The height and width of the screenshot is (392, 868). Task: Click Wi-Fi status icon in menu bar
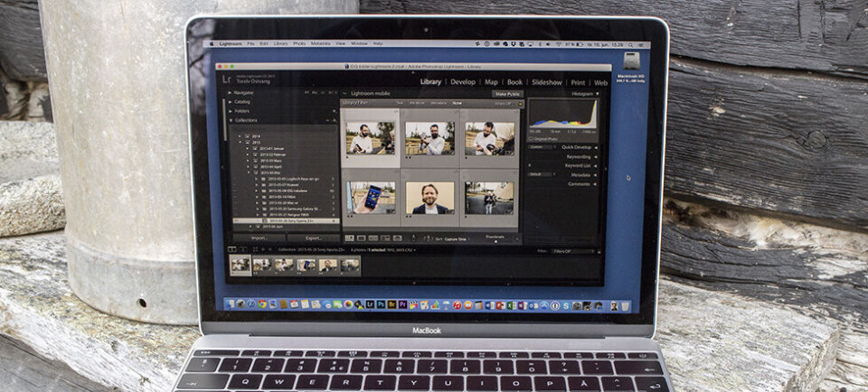coord(559,44)
